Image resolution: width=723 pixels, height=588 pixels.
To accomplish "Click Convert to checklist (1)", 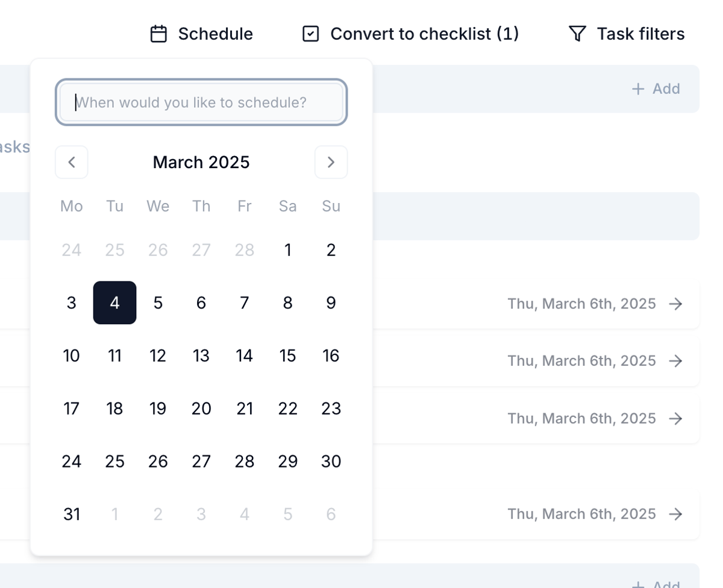I will (425, 34).
